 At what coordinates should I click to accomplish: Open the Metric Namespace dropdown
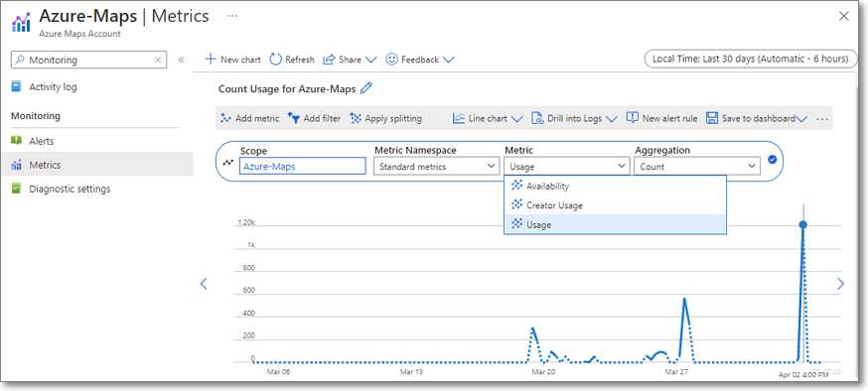click(x=436, y=166)
